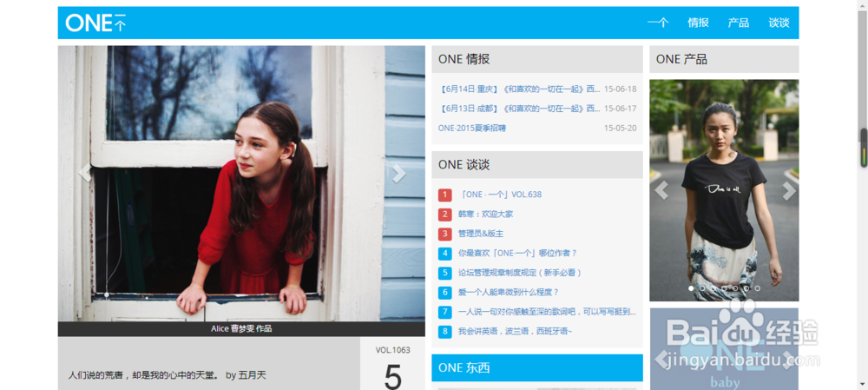Go to next product image arrow
Image resolution: width=868 pixels, height=390 pixels.
pyautogui.click(x=789, y=190)
